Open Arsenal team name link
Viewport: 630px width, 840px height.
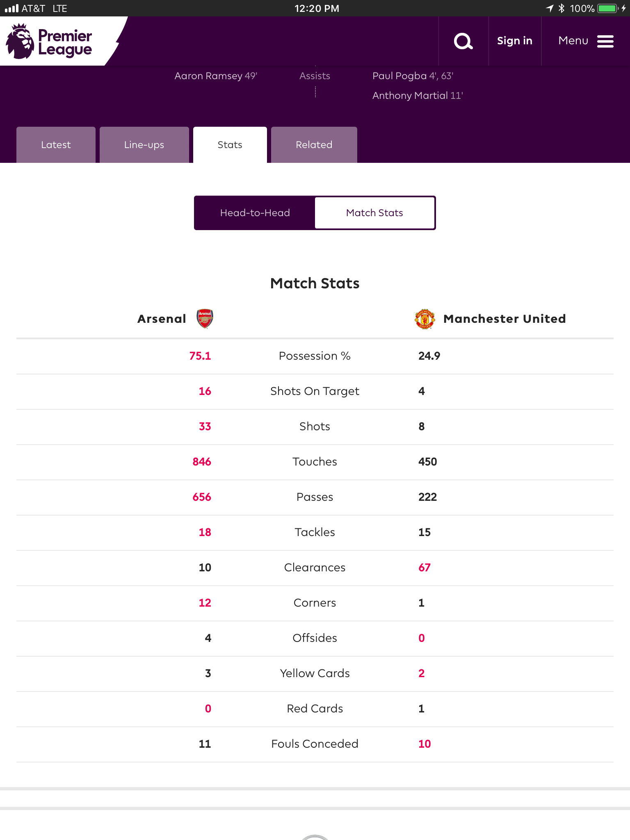point(162,319)
